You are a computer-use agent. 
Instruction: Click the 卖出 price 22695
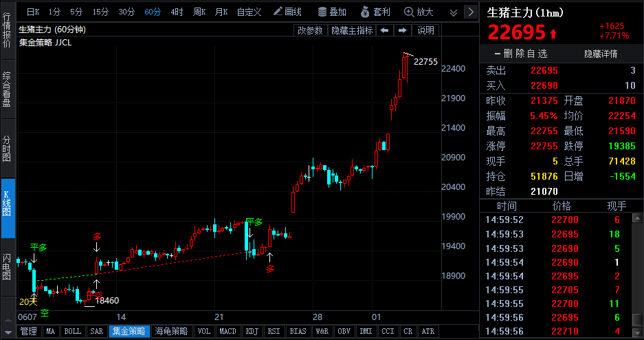point(544,71)
